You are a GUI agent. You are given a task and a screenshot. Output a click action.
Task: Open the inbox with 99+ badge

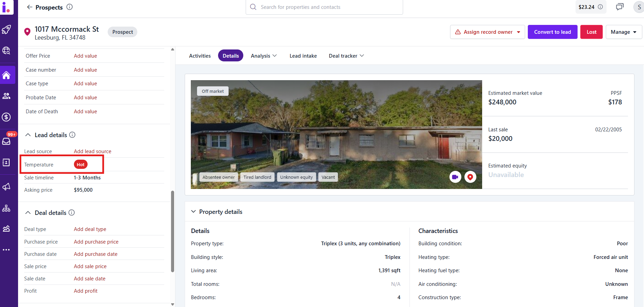pyautogui.click(x=6, y=141)
